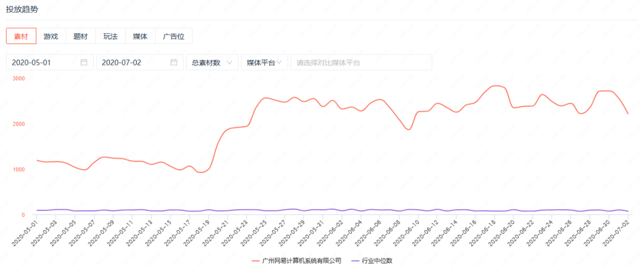
Task: Open the calendar icon for end date 2020-07-02
Action: click(x=174, y=62)
